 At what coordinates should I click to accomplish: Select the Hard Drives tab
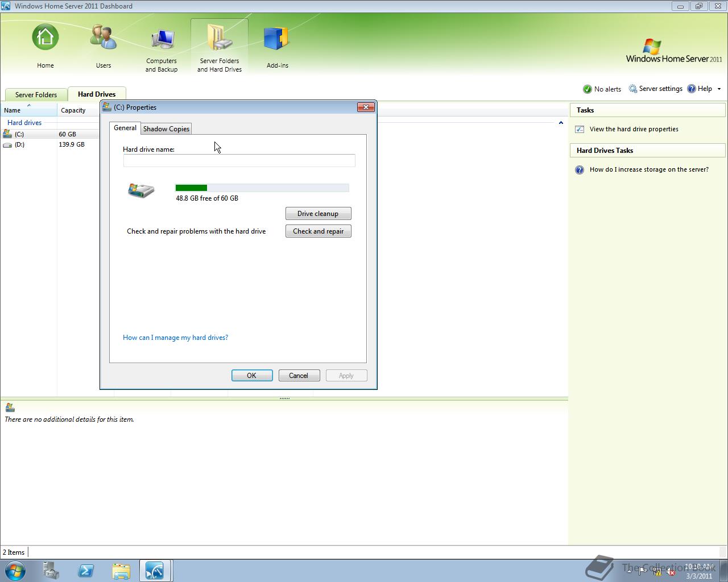97,94
